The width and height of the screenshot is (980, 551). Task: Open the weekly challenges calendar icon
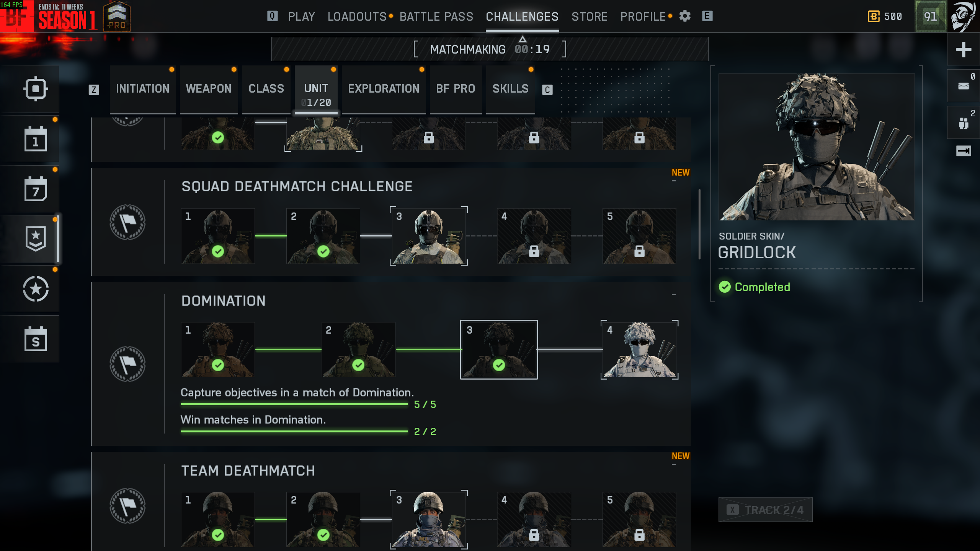tap(36, 189)
